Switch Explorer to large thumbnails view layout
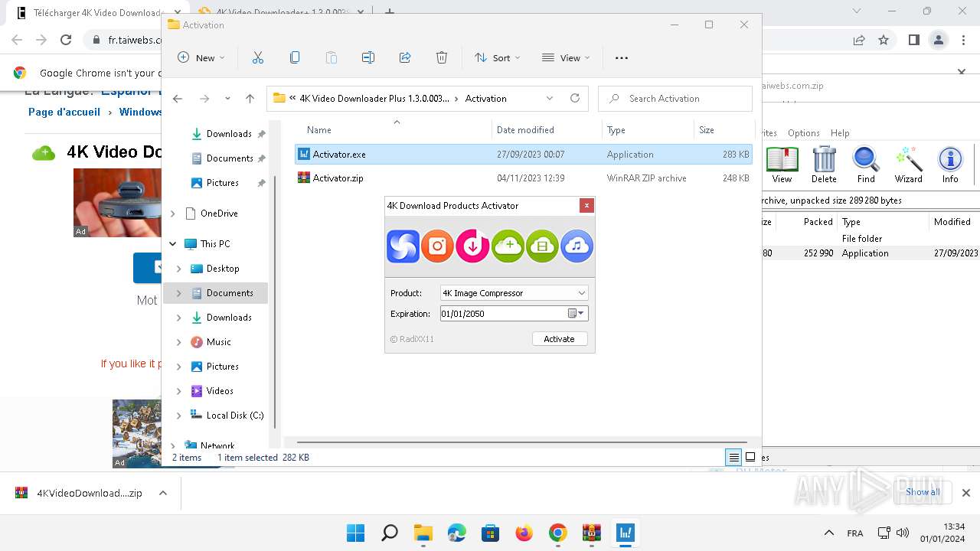980x551 pixels. pyautogui.click(x=750, y=458)
